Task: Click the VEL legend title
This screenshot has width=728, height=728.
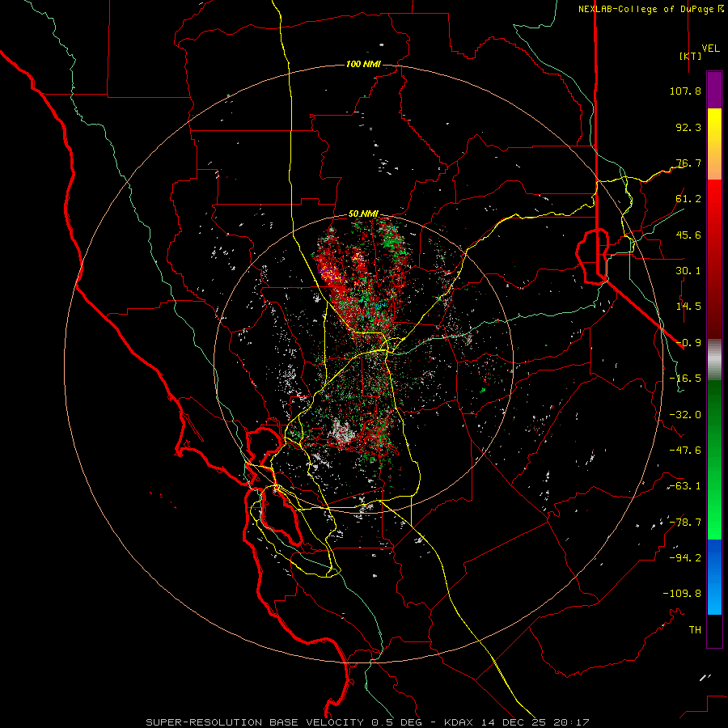Action: coord(711,49)
